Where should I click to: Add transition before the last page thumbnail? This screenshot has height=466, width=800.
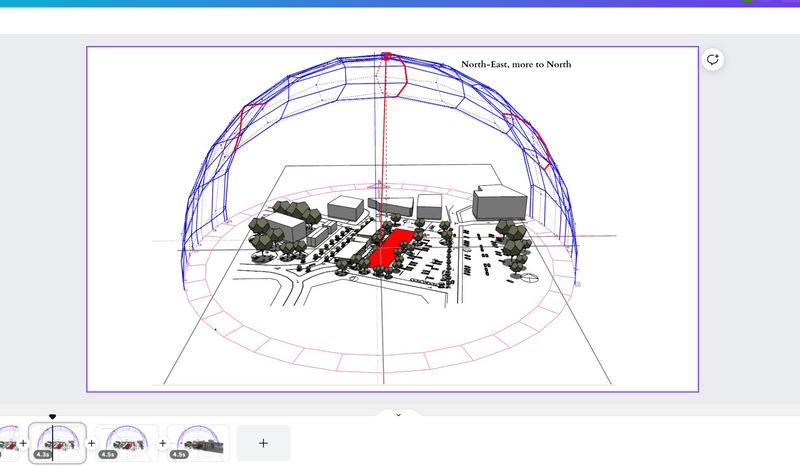coord(163,443)
